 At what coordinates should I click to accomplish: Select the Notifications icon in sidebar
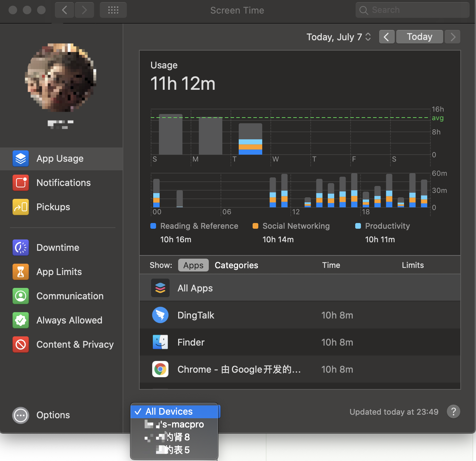click(21, 183)
